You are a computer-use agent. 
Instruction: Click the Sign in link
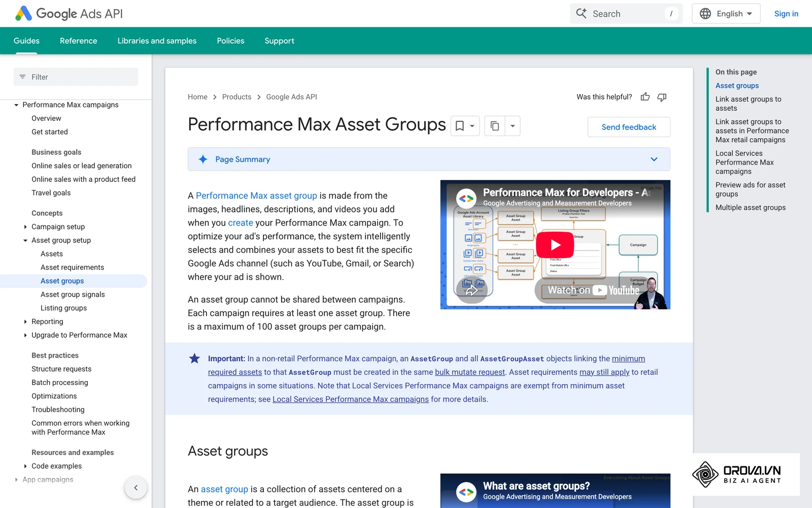[x=786, y=14]
